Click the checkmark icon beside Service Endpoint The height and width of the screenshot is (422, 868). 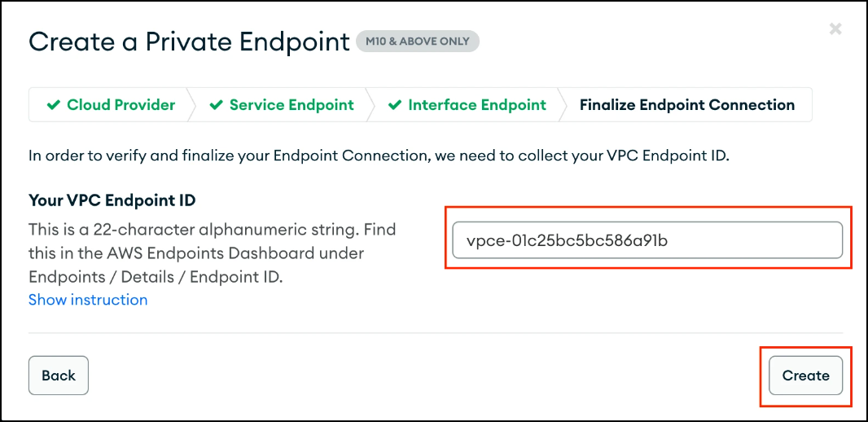coord(217,105)
